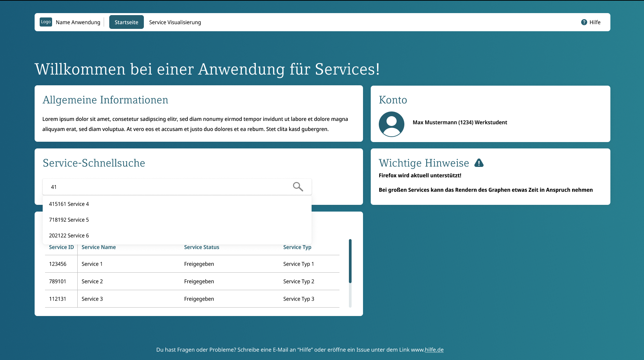Click the magnifier search icon
The width and height of the screenshot is (644, 360).
click(298, 187)
